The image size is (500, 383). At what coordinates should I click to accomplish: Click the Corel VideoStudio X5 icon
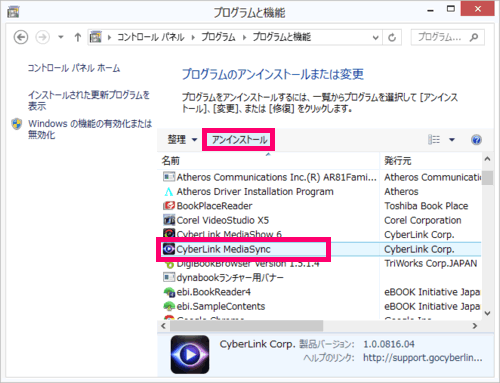pos(169,220)
